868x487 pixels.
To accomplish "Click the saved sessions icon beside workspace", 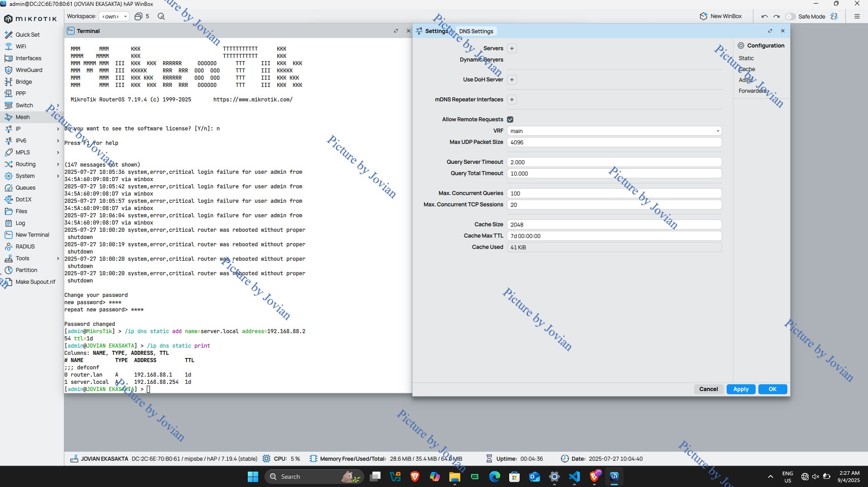I will coord(139,16).
